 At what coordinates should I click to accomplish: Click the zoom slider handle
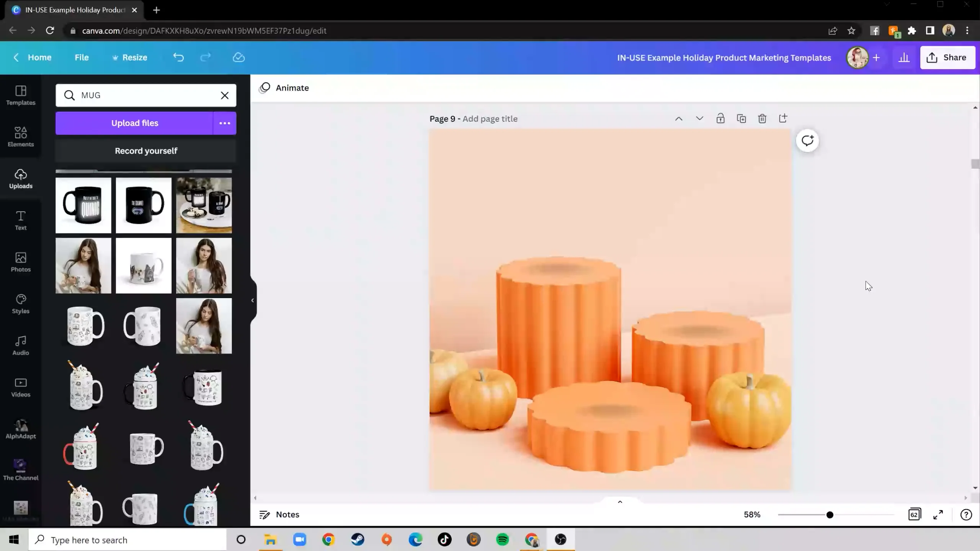830,515
